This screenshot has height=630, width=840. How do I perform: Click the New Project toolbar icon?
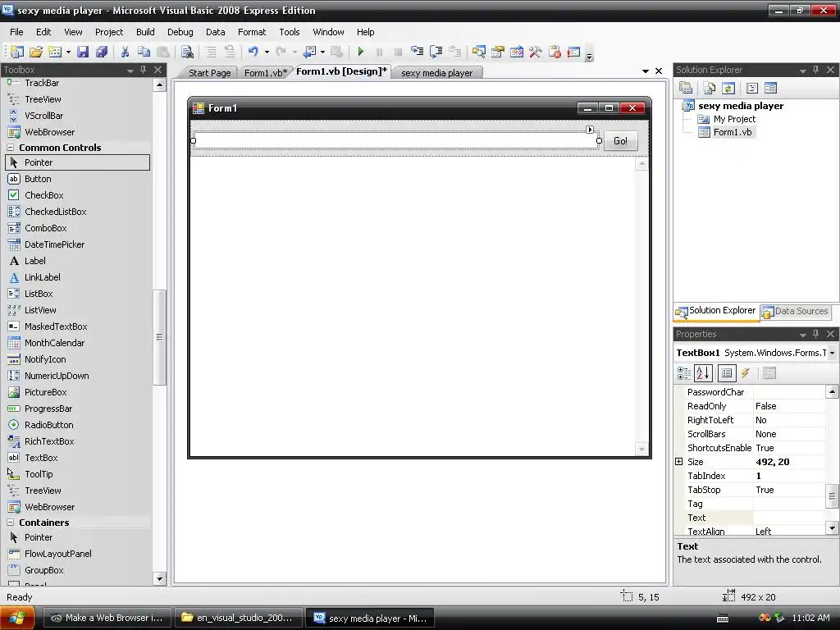click(x=17, y=52)
